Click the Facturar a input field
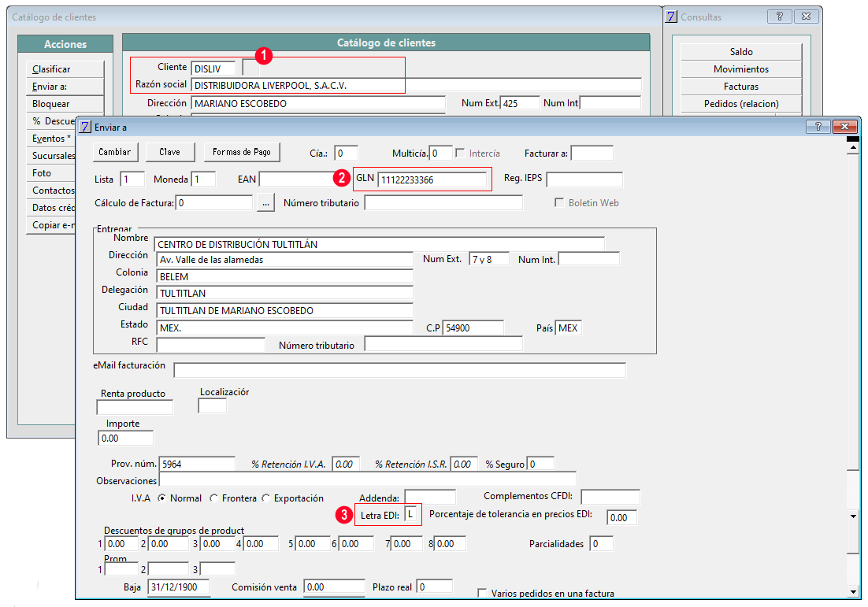The height and width of the screenshot is (607, 868). [592, 154]
